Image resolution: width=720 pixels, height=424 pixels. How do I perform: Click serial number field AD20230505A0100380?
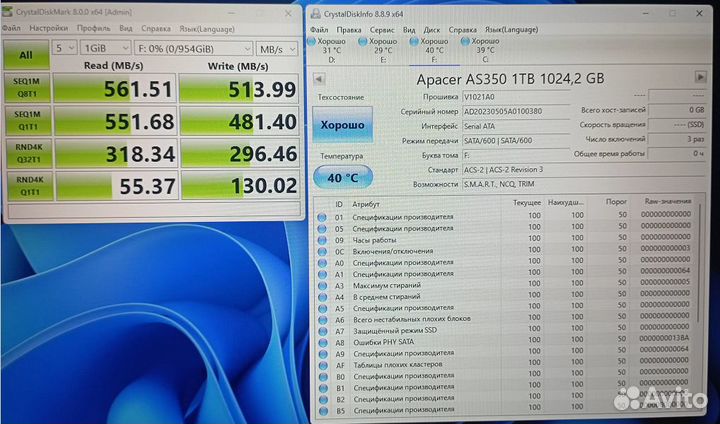coord(516,111)
